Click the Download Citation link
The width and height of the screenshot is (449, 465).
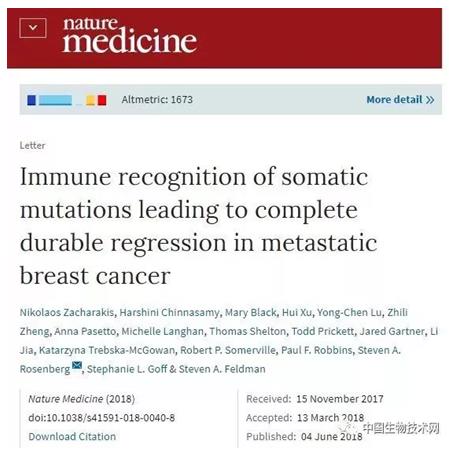(x=72, y=437)
